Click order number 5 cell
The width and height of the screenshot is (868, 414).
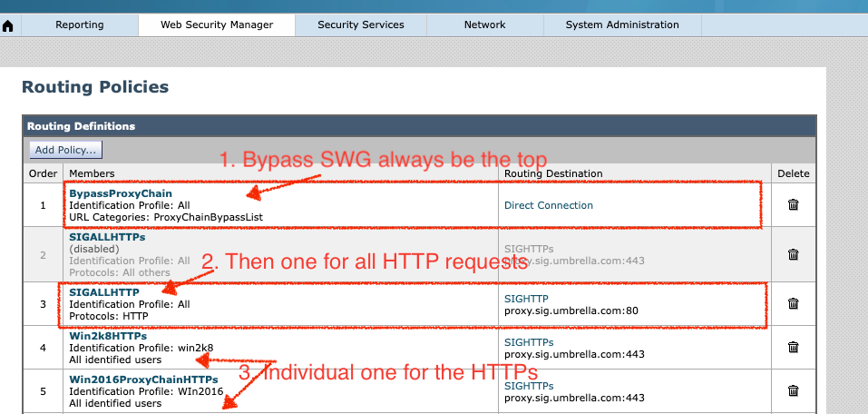pos(44,391)
